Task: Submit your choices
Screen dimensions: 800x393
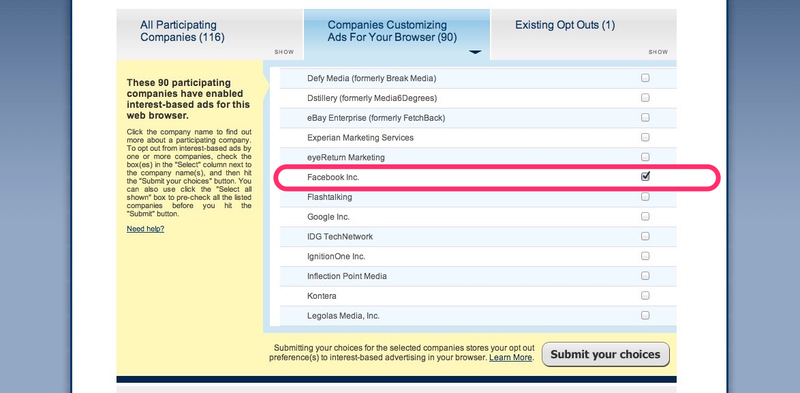Action: [x=605, y=354]
